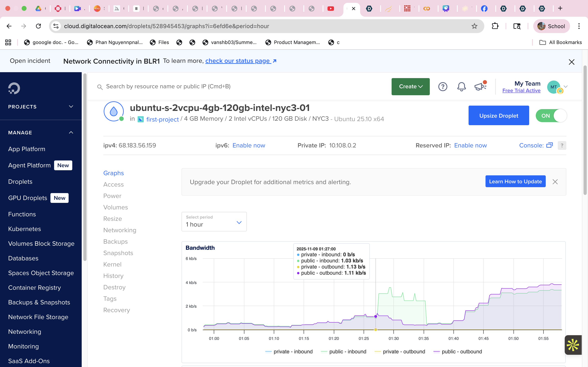Open the Select period dropdown
The image size is (588, 367).
click(214, 222)
